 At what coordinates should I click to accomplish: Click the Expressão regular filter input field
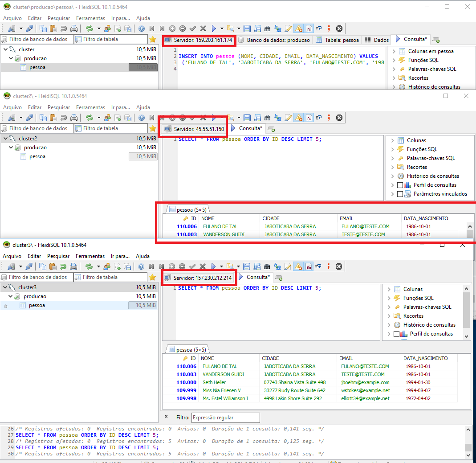click(x=225, y=418)
